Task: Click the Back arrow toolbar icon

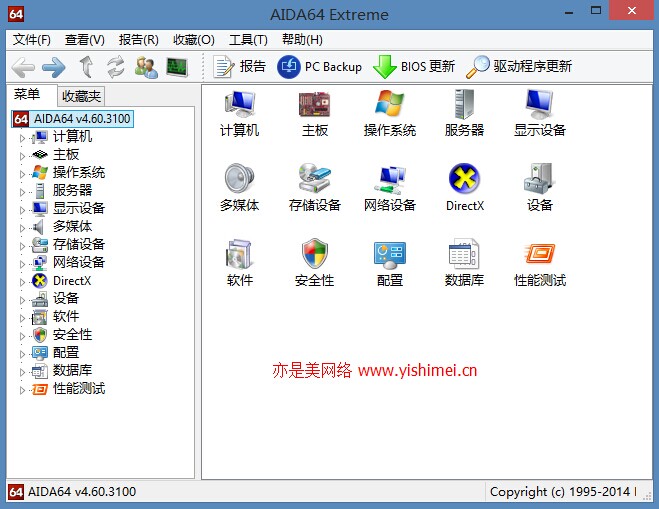Action: pyautogui.click(x=23, y=67)
